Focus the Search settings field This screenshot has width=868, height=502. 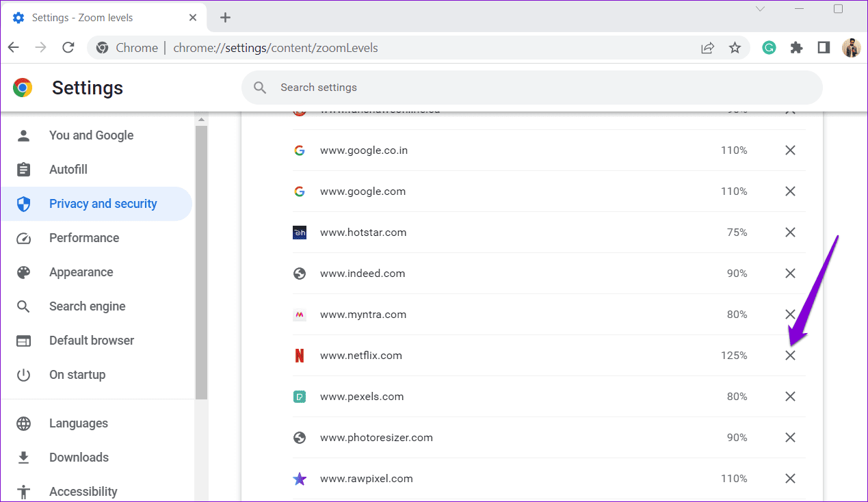click(x=532, y=88)
